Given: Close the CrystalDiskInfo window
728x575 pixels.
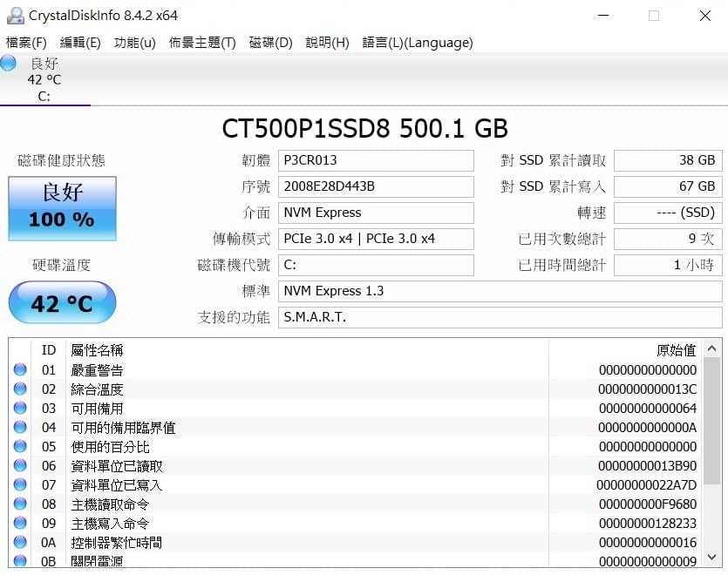Looking at the screenshot, I should point(704,16).
